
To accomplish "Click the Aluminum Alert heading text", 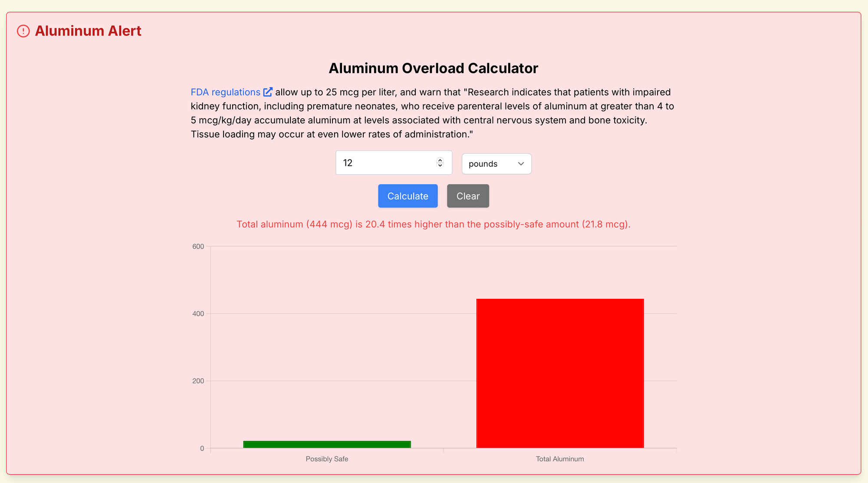I will [x=88, y=31].
